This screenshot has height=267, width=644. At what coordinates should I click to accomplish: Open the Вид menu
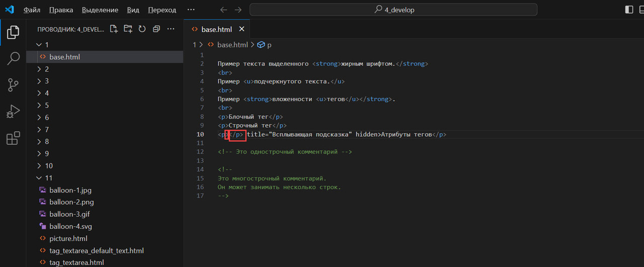pyautogui.click(x=133, y=10)
